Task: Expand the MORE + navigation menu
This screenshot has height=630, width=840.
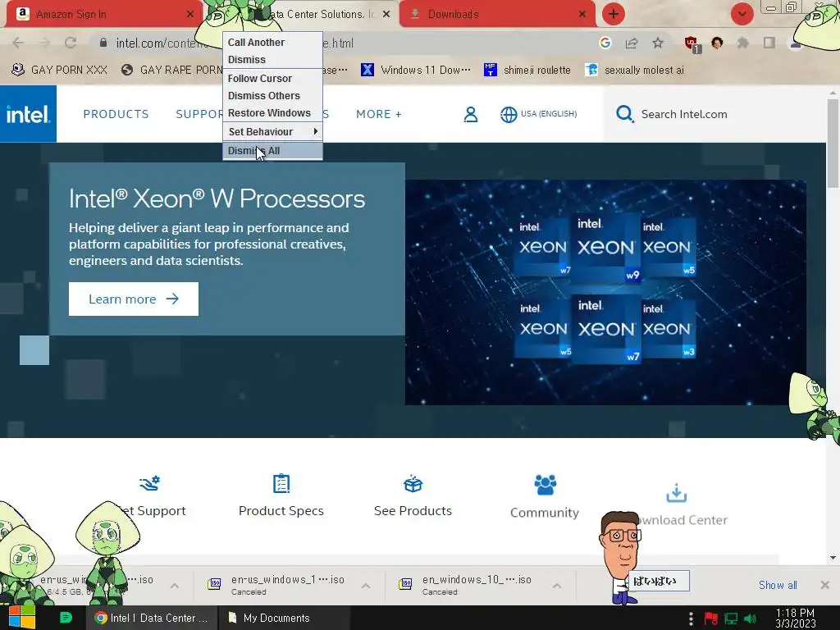Action: tap(379, 114)
